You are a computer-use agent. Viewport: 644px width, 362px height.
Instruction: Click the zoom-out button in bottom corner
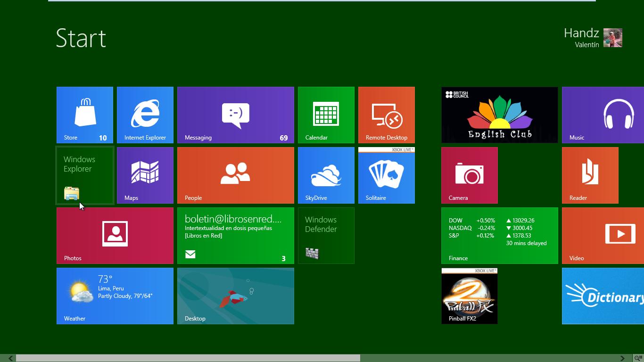point(638,358)
